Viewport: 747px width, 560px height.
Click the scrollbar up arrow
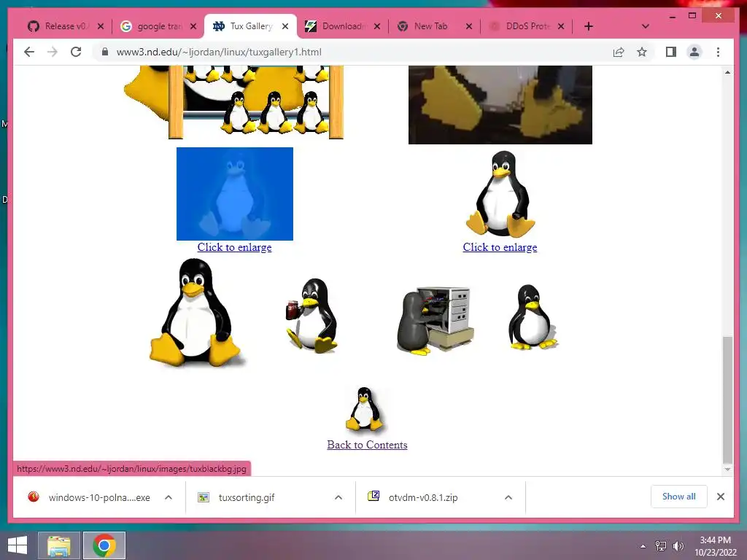pos(727,72)
